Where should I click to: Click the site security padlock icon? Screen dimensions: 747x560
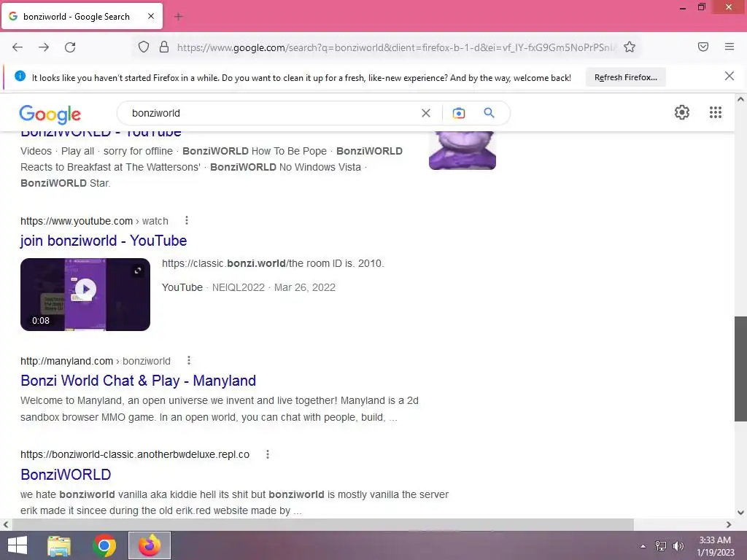tap(164, 47)
